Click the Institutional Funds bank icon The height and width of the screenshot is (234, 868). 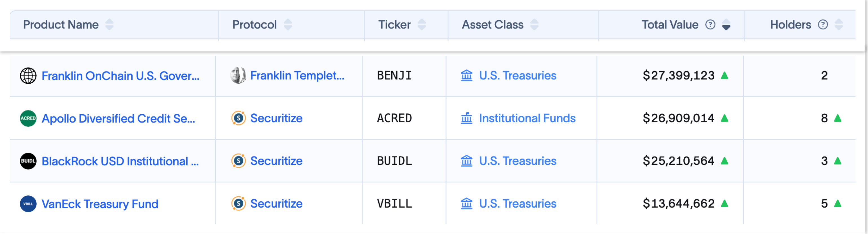coord(467,118)
